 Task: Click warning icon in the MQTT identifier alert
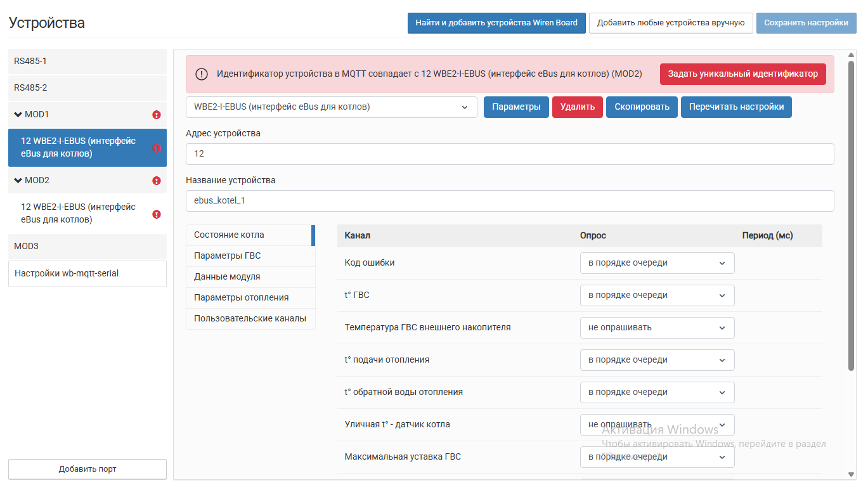coord(202,74)
